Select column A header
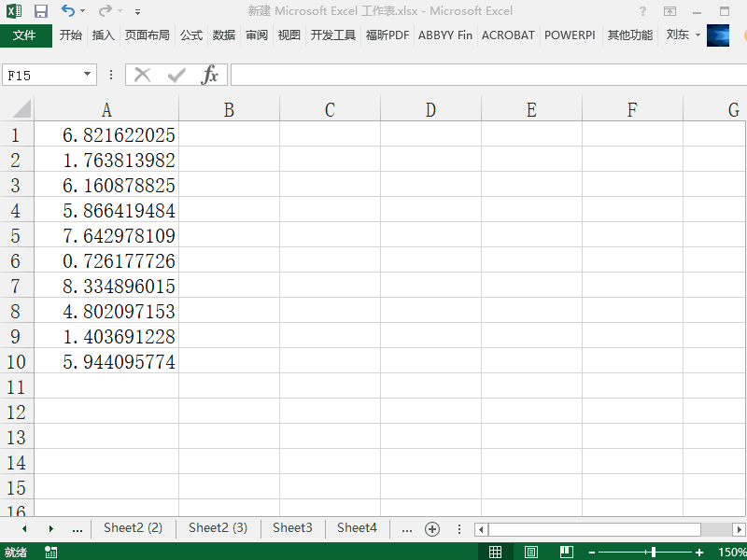 point(106,109)
